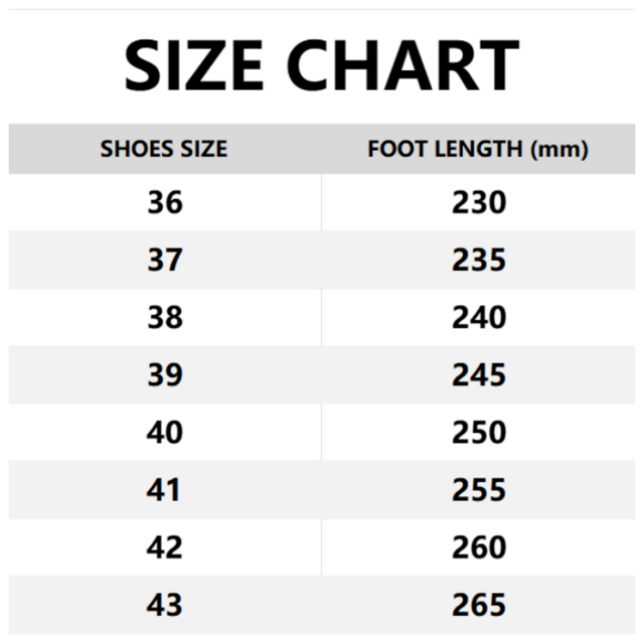Select the 245 foot length value

pos(478,375)
